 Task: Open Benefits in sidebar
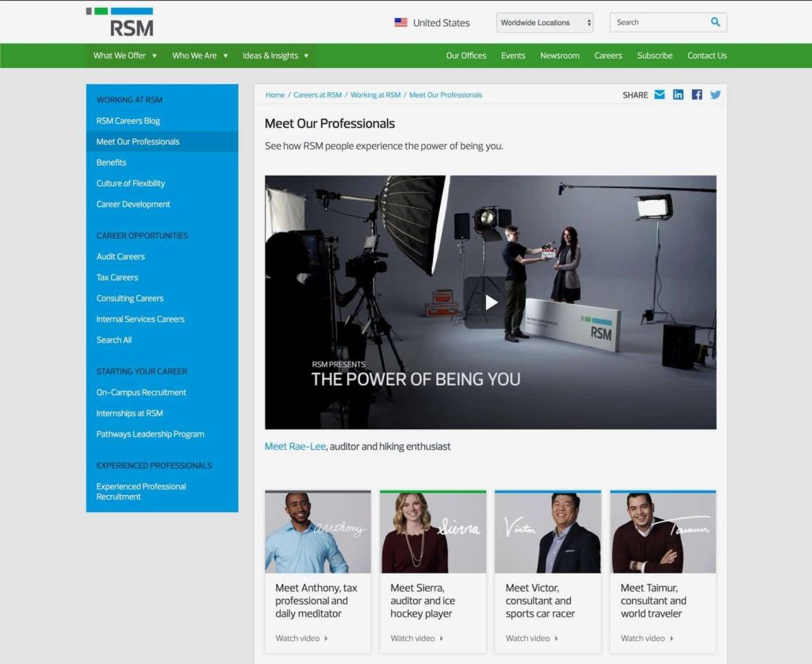pos(111,162)
